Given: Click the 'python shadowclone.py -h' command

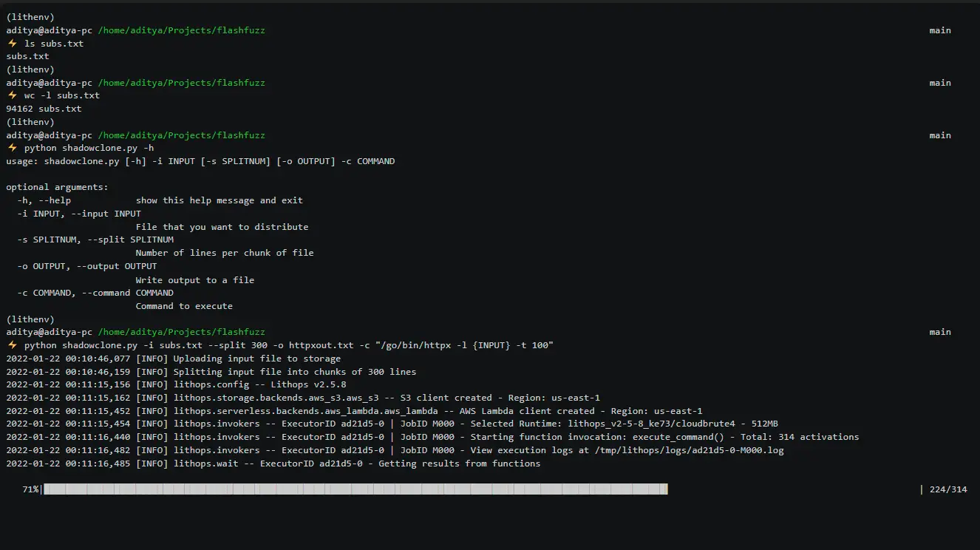Looking at the screenshot, I should [89, 148].
